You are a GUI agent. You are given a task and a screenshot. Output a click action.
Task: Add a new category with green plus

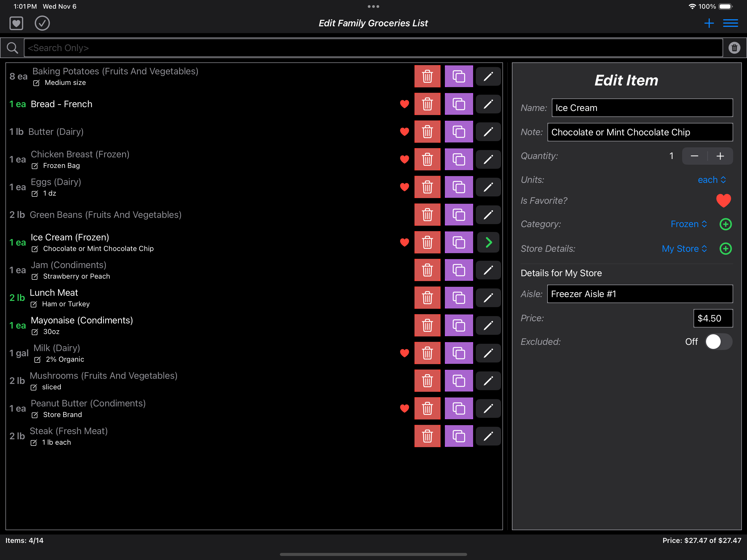click(x=725, y=224)
